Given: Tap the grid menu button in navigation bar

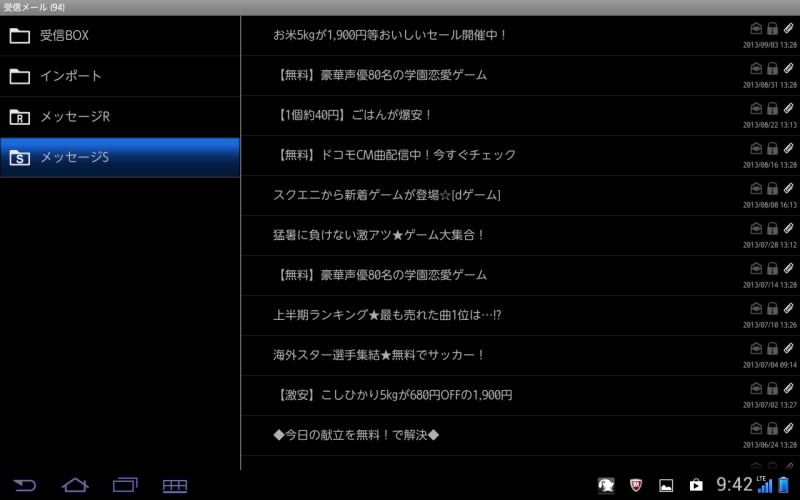Looking at the screenshot, I should (175, 486).
